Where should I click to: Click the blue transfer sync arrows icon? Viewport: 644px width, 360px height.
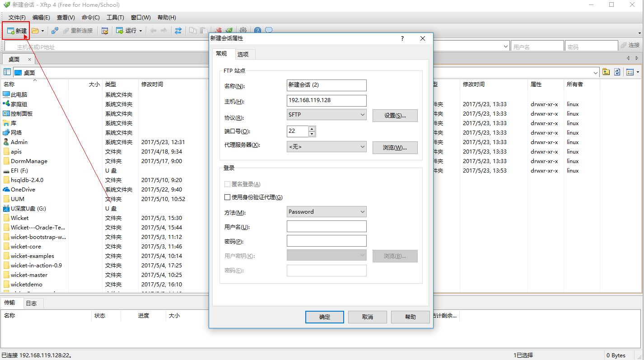coord(178,31)
